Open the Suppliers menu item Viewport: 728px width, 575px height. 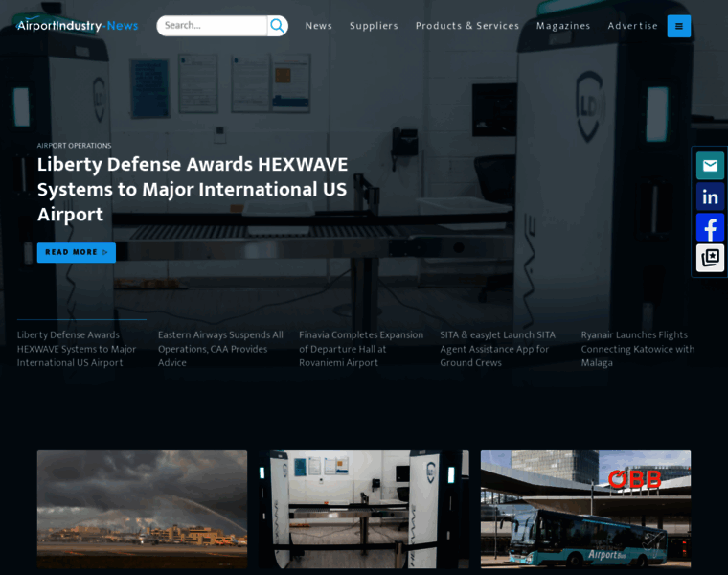tap(374, 26)
